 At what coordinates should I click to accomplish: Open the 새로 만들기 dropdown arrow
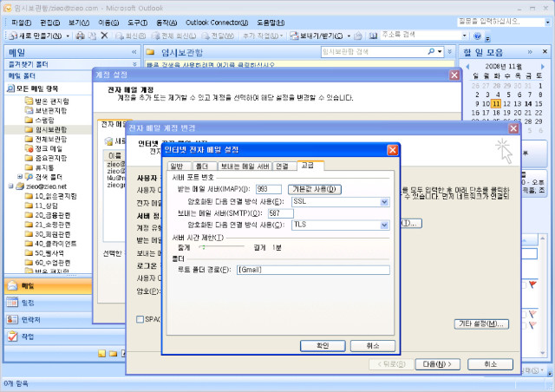(x=68, y=36)
